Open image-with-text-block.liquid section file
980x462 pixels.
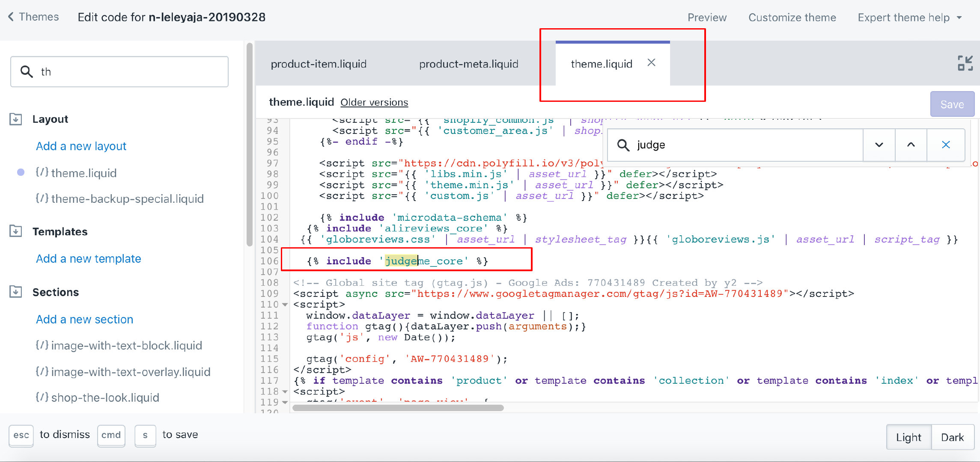tap(127, 345)
